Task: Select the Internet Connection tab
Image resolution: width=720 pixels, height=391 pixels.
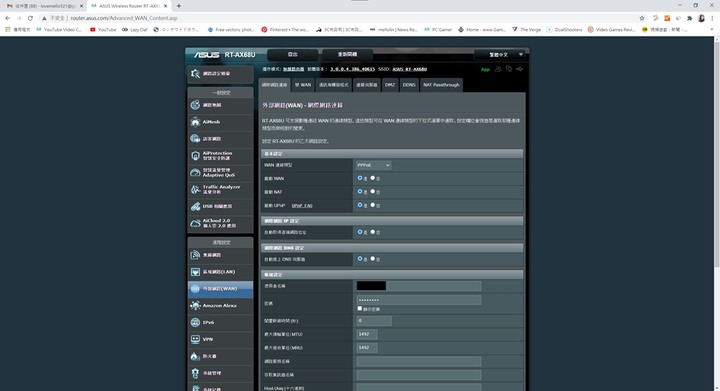Action: pyautogui.click(x=275, y=85)
